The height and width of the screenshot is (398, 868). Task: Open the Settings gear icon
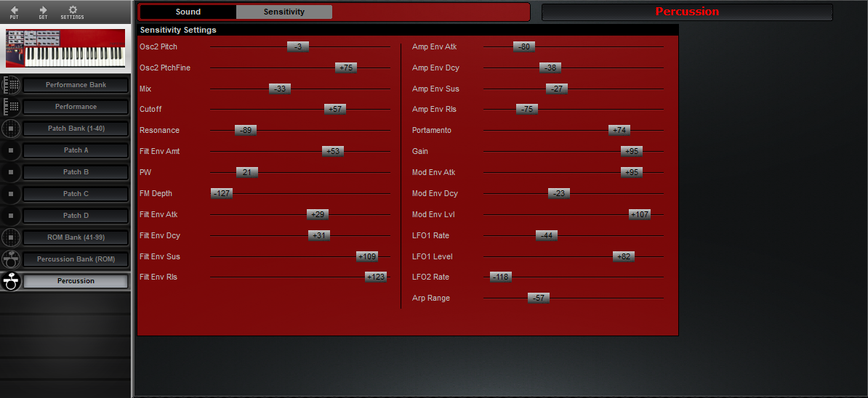pyautogui.click(x=72, y=10)
